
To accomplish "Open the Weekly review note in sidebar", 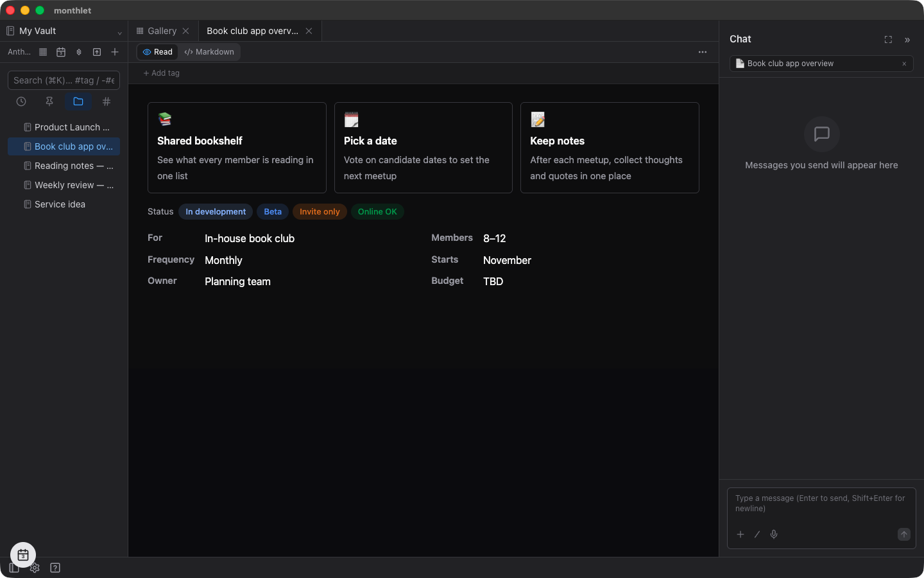I will pyautogui.click(x=64, y=185).
